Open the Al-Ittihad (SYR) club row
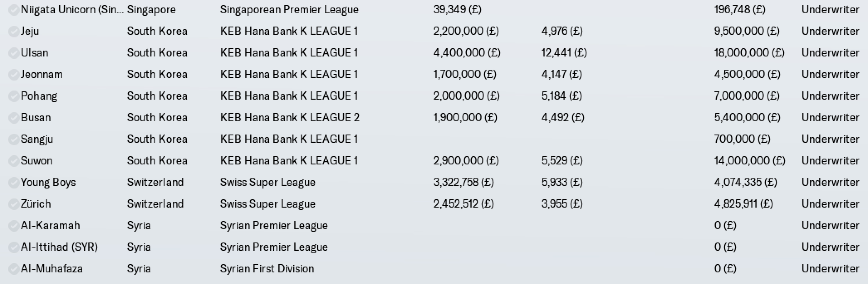Image resolution: width=868 pixels, height=284 pixels. tap(434, 247)
